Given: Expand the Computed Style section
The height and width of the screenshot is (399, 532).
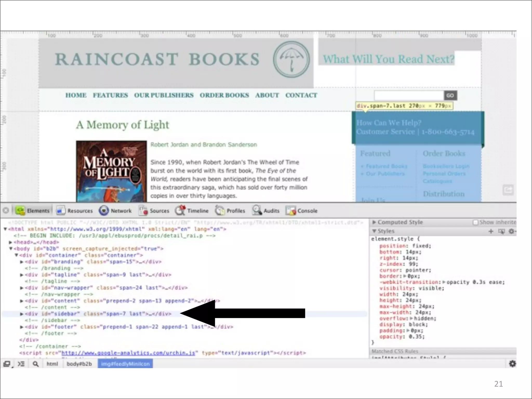Looking at the screenshot, I should pos(374,222).
